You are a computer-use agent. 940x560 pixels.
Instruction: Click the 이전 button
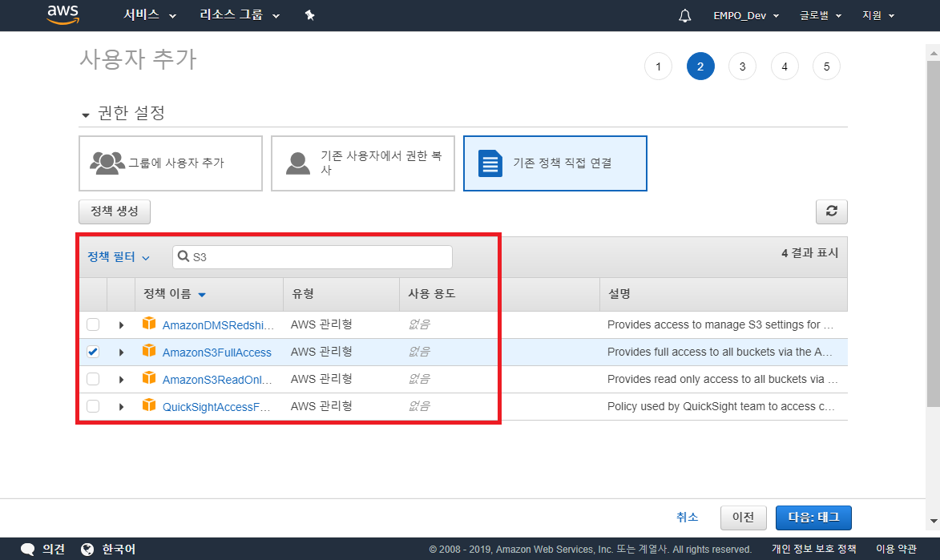pos(744,518)
